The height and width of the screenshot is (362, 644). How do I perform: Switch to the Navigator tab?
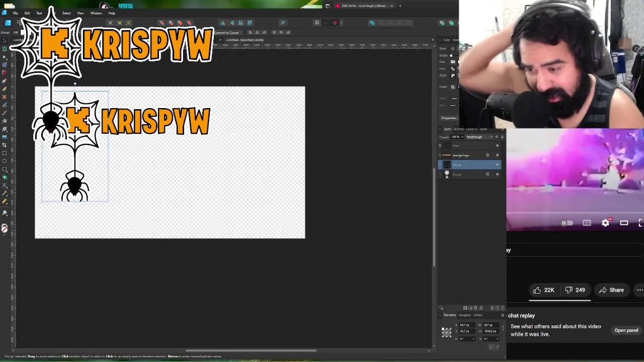(464, 315)
